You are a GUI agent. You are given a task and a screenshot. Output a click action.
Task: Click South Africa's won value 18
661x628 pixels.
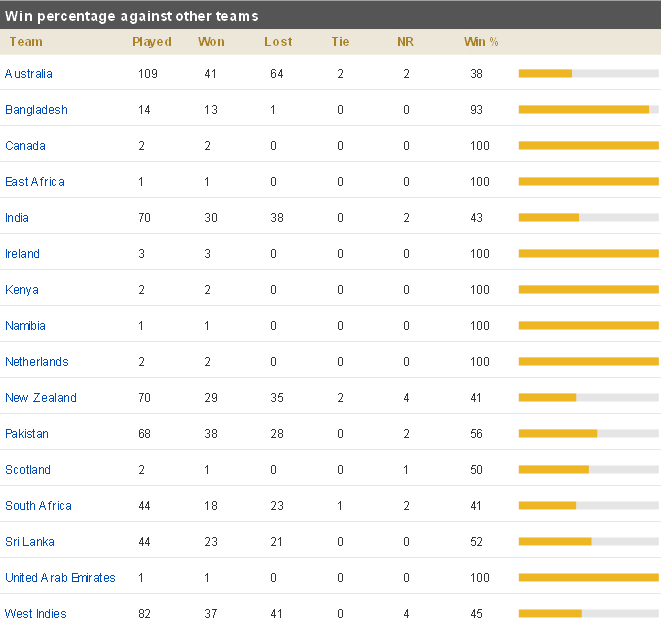[211, 506]
